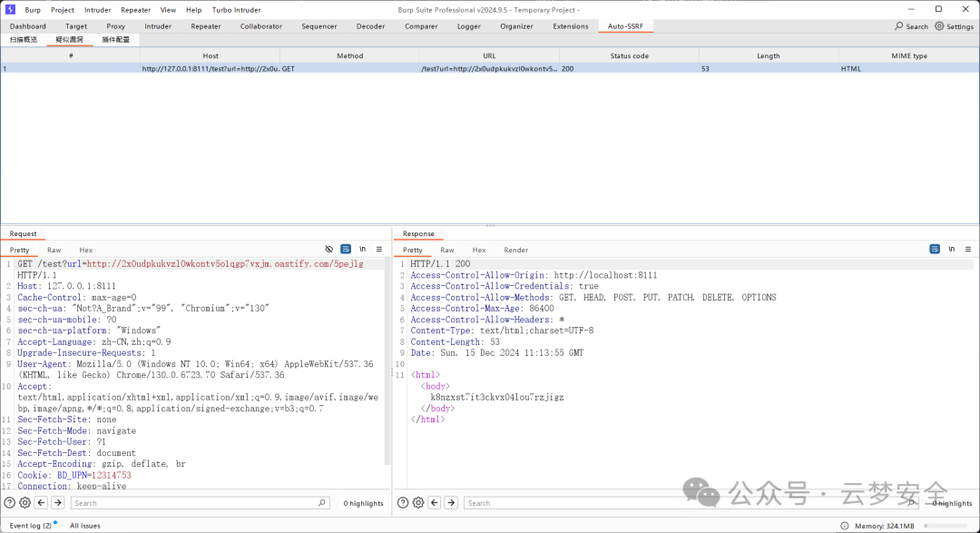Click the Request search help icon

click(9, 502)
